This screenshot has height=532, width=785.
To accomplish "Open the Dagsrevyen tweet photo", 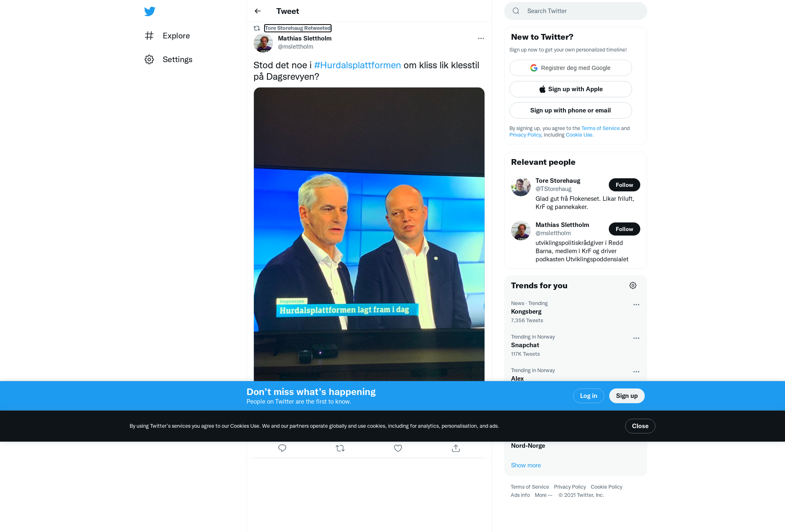I will tap(369, 234).
